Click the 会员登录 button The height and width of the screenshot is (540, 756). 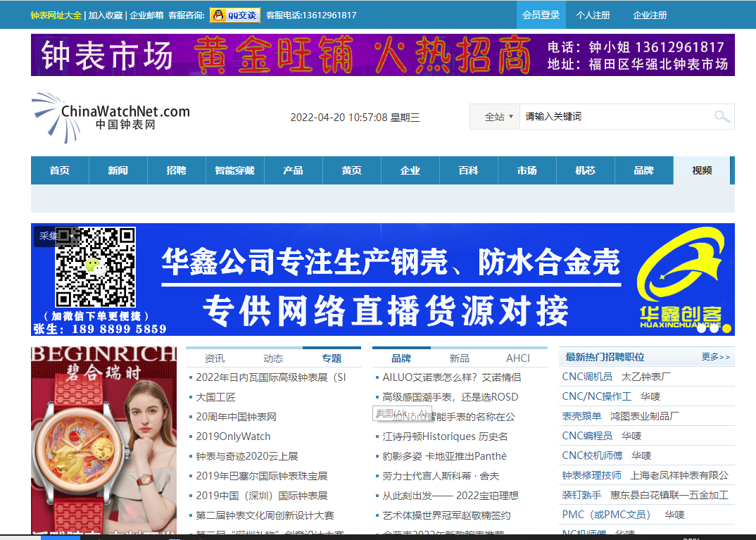(541, 15)
